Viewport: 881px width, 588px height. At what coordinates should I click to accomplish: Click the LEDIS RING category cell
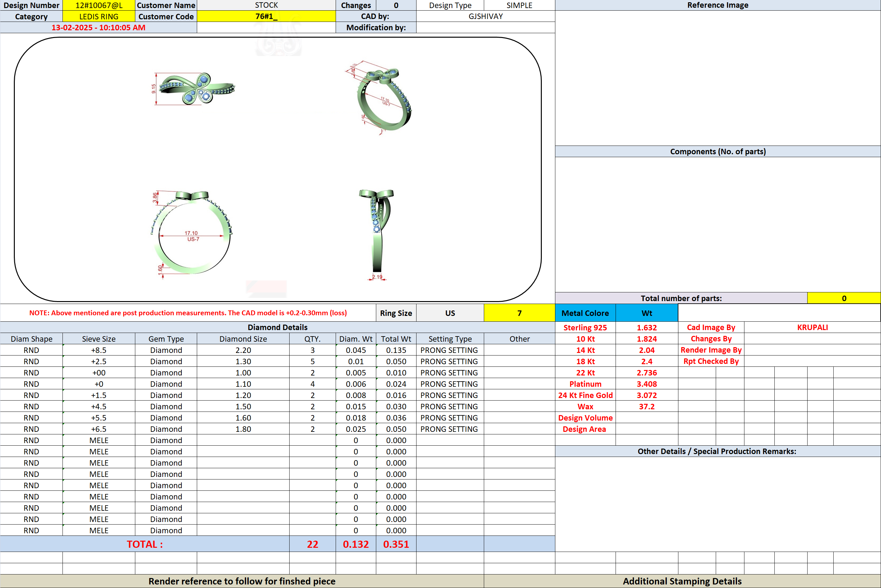tap(99, 16)
